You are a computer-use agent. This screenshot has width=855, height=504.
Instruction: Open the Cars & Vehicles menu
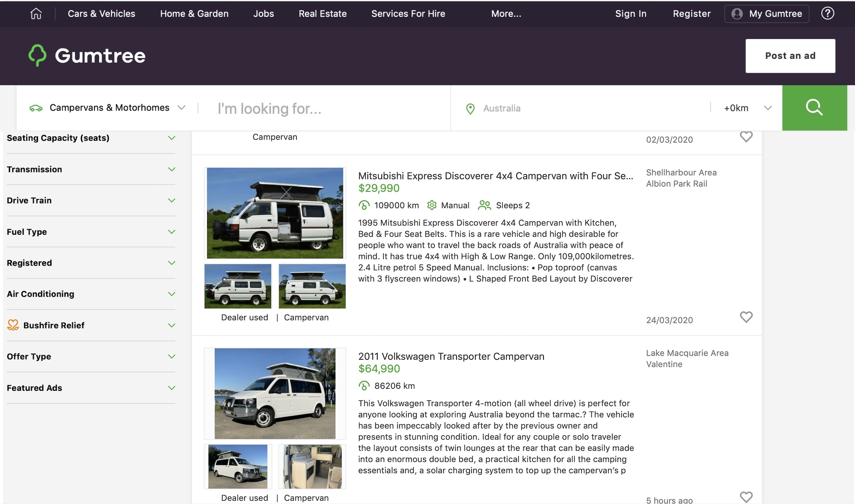(101, 14)
